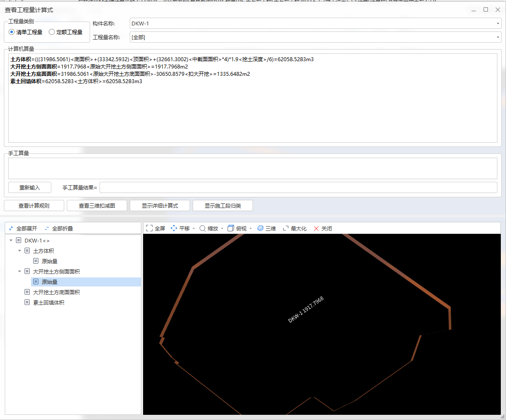Click the 显示施工段归类 button
Viewport: 506px width, 420px height.
click(223, 205)
